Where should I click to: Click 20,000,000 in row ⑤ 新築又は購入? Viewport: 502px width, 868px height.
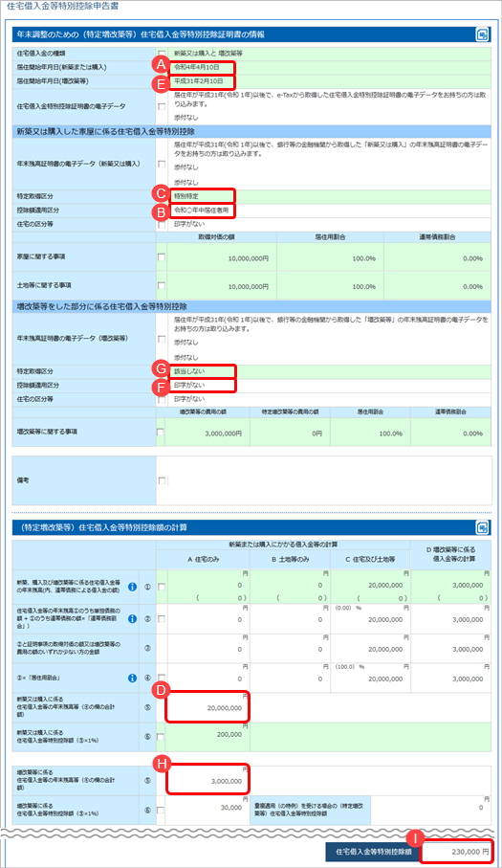pos(225,707)
